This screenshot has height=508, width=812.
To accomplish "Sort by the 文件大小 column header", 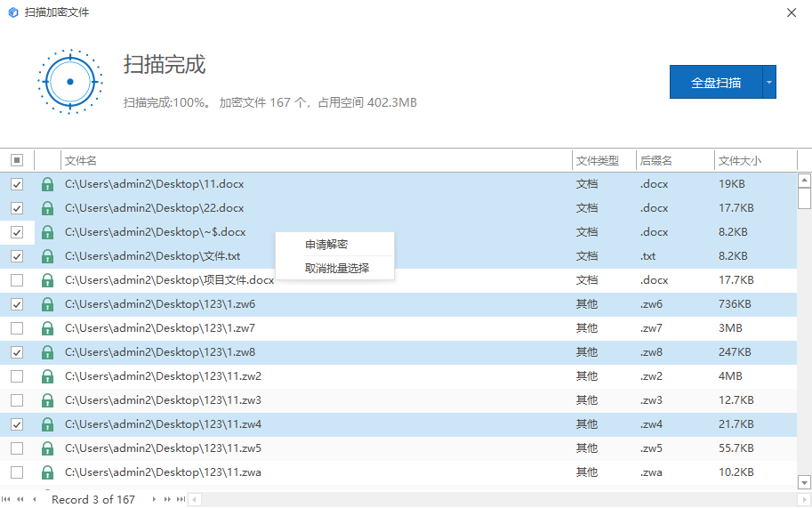I will pyautogui.click(x=756, y=160).
